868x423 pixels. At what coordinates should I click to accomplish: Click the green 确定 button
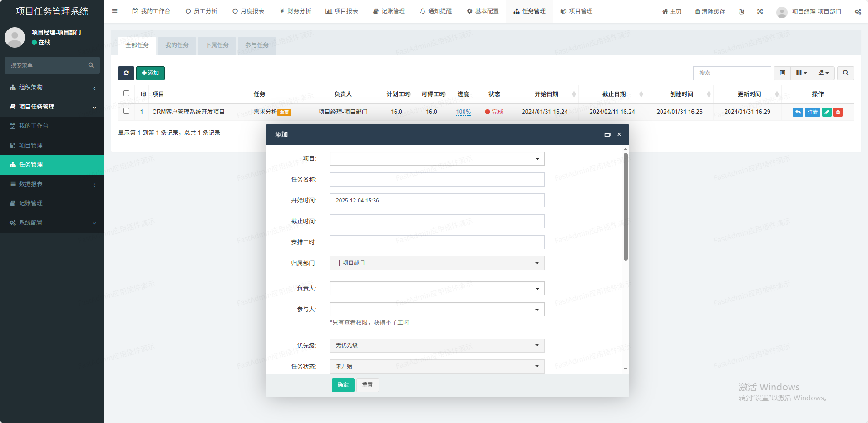click(343, 385)
